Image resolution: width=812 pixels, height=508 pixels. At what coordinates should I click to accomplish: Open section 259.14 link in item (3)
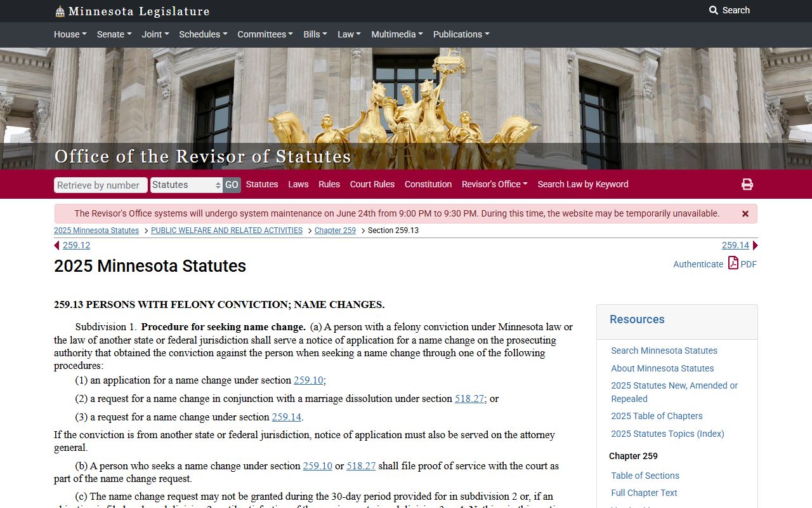coord(287,417)
